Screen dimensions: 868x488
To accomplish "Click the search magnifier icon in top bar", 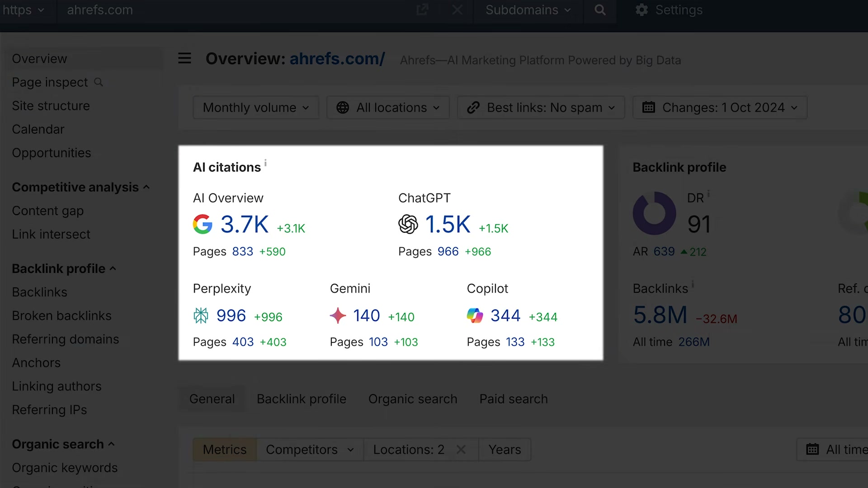I will [x=600, y=10].
